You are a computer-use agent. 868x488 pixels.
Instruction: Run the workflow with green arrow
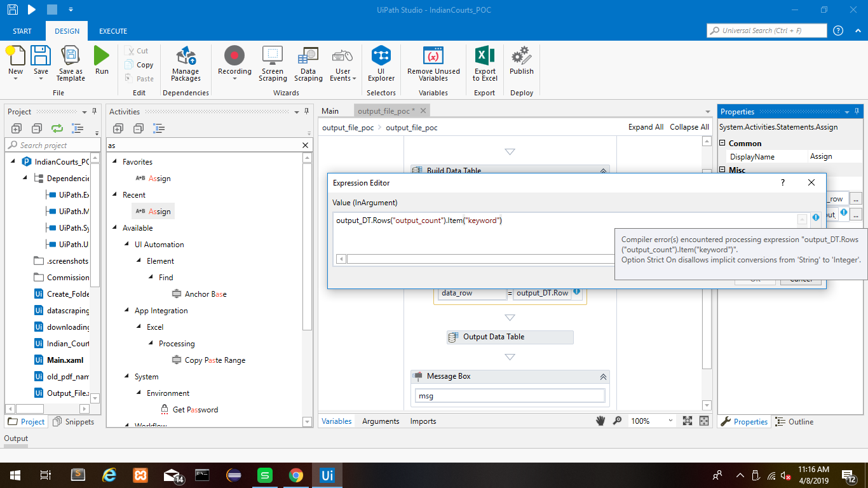coord(102,56)
